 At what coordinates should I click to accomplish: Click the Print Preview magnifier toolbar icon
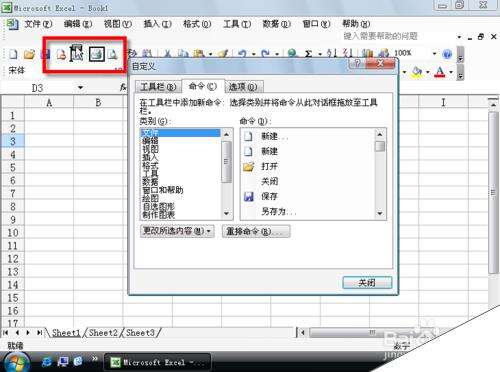(x=113, y=54)
